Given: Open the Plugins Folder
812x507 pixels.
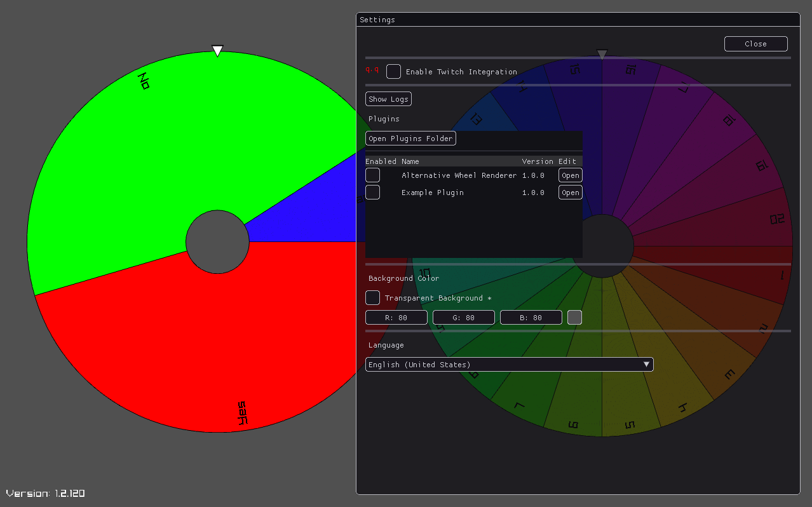Looking at the screenshot, I should click(x=410, y=139).
